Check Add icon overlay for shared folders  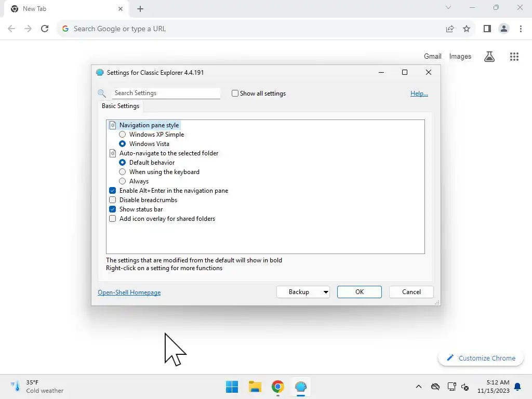click(113, 219)
